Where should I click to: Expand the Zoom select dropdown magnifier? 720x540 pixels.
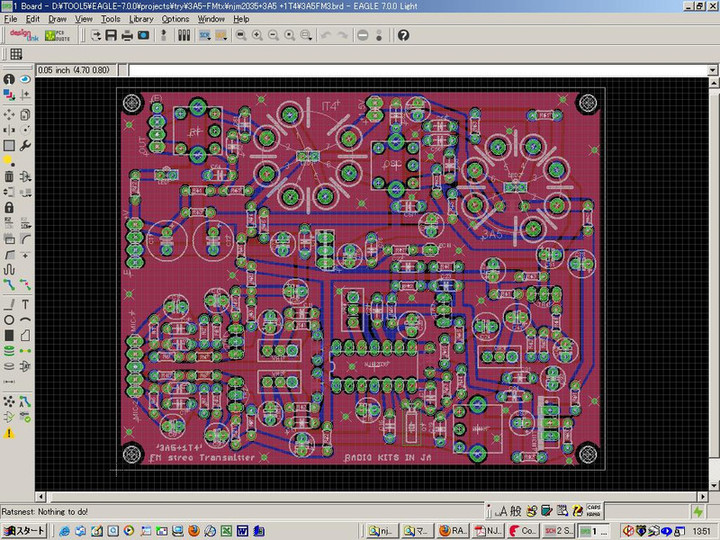(305, 35)
